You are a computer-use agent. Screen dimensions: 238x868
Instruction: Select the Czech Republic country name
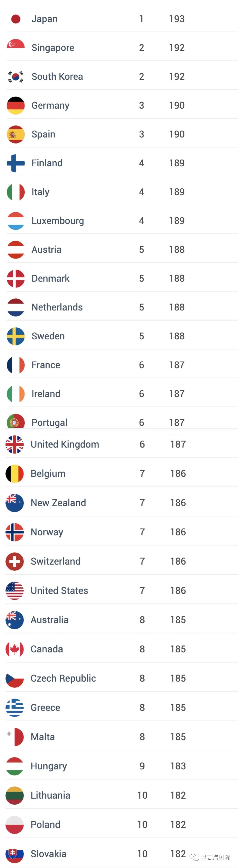[x=63, y=678]
